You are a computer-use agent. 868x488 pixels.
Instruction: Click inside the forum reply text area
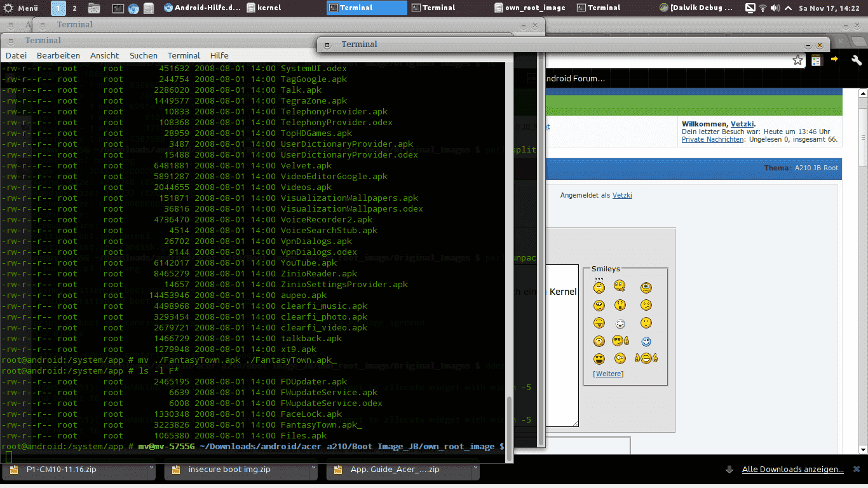coord(562,345)
